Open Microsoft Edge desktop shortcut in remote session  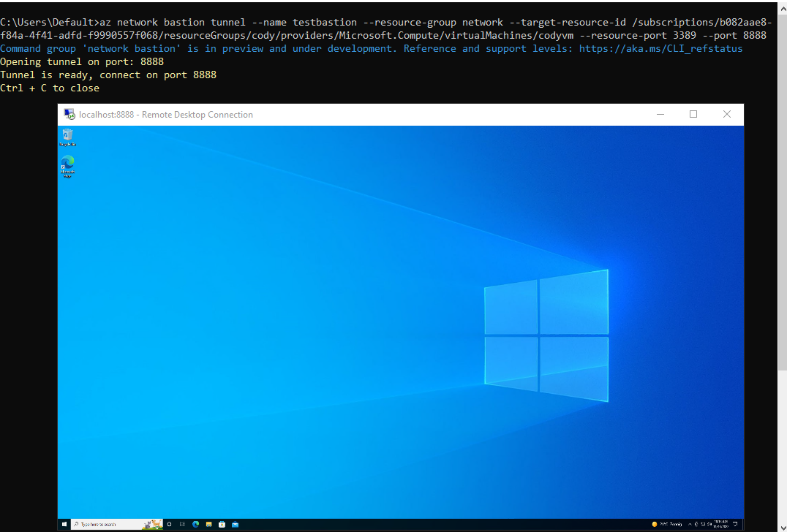68,167
